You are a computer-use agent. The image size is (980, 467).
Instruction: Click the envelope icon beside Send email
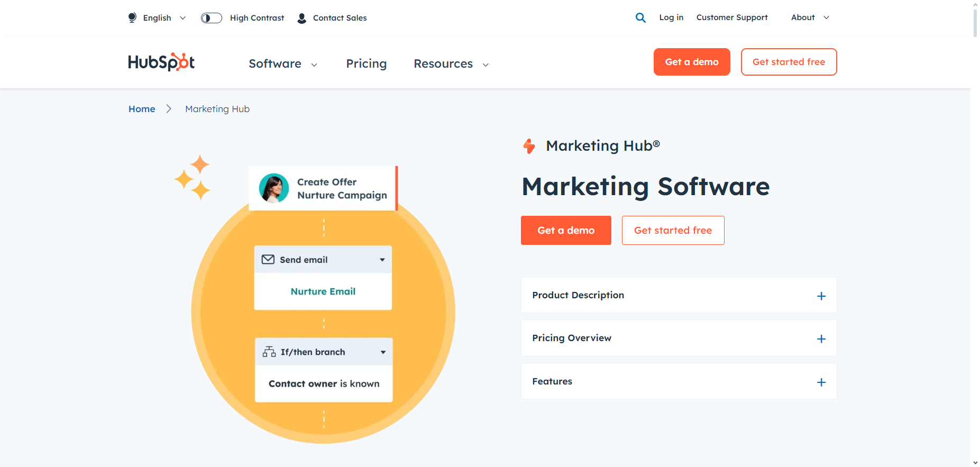coord(268,260)
